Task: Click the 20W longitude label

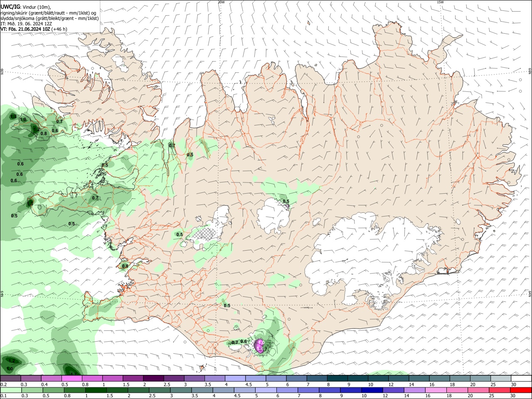Action: coord(221,2)
